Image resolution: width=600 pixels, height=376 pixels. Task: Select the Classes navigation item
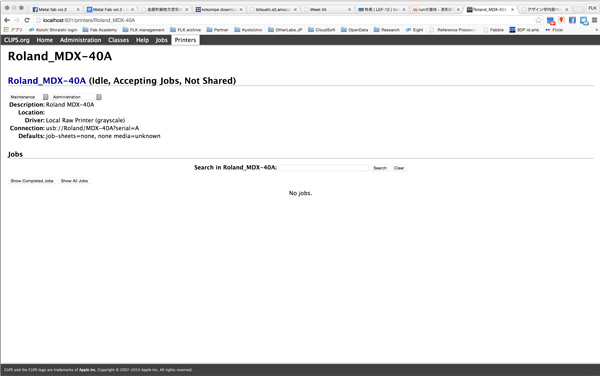coord(118,40)
